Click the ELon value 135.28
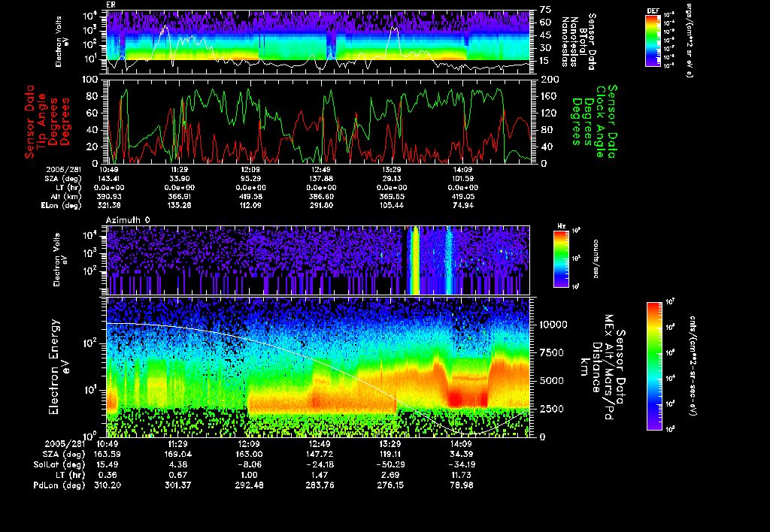770x532 pixels. click(179, 205)
